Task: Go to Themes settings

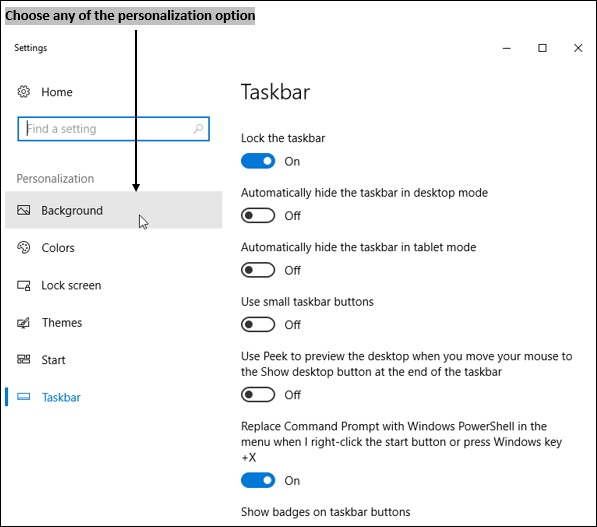Action: (113, 323)
